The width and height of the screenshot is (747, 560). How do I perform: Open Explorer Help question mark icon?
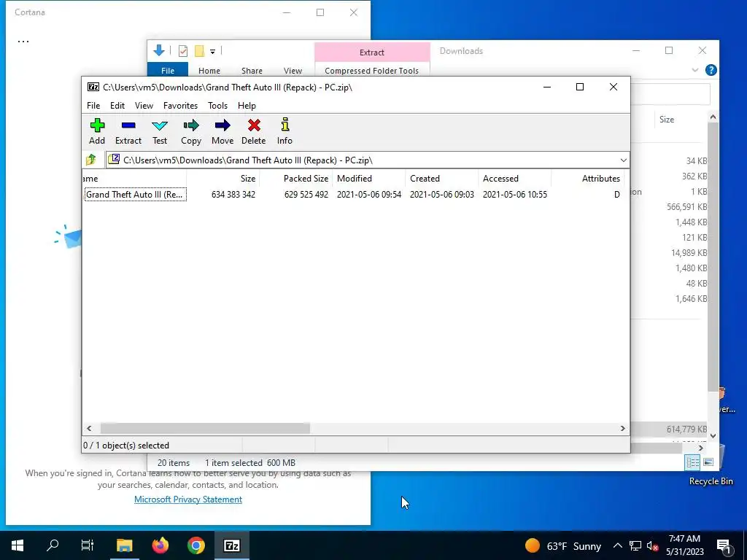711,70
